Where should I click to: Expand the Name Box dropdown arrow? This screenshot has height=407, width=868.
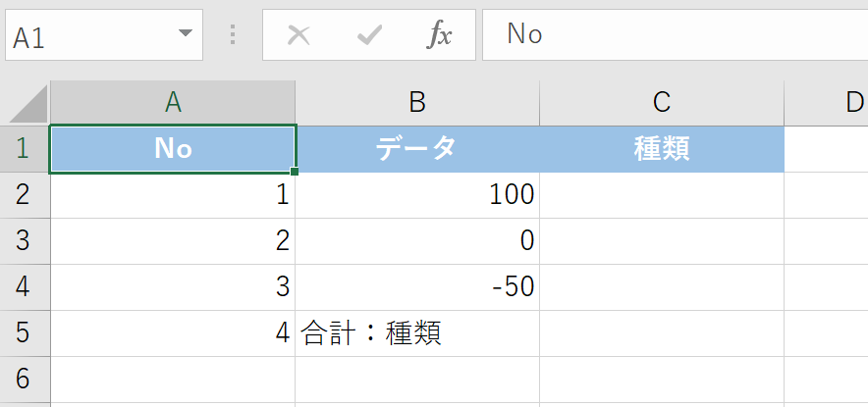[x=185, y=35]
